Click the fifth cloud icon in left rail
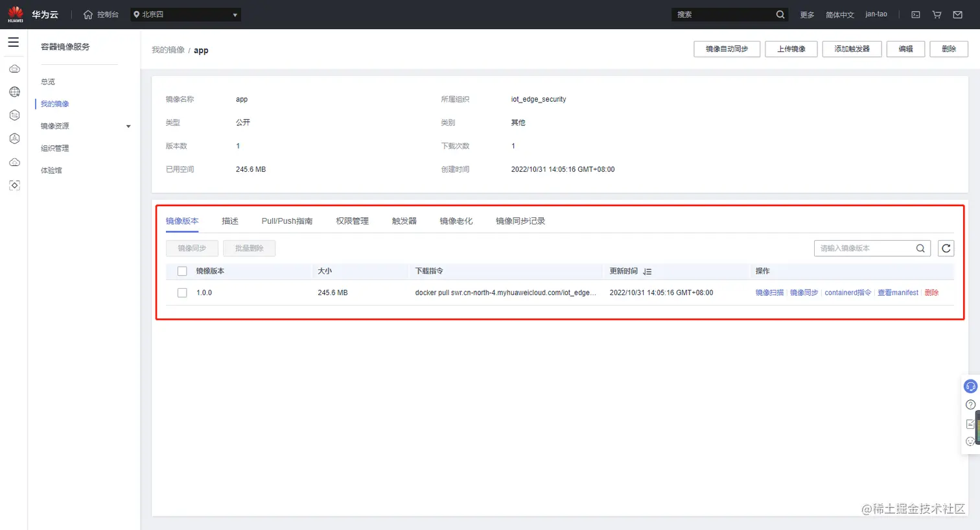980x530 pixels. [14, 162]
